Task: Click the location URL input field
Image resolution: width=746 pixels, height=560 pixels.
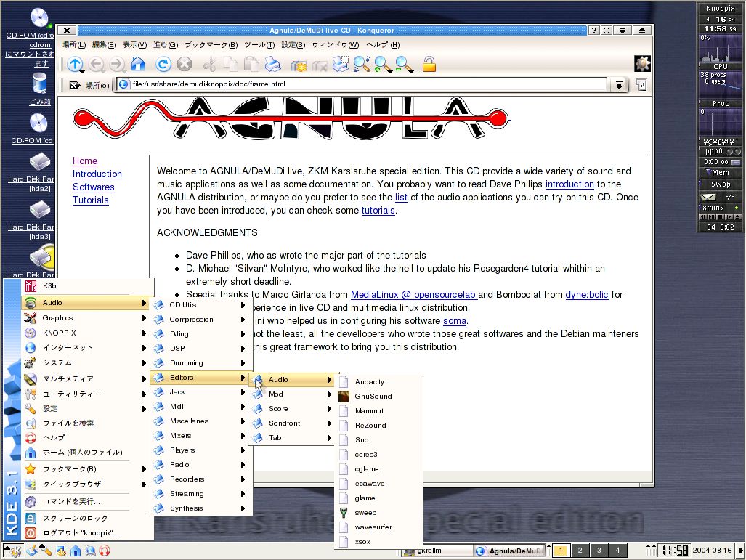Action: point(362,84)
